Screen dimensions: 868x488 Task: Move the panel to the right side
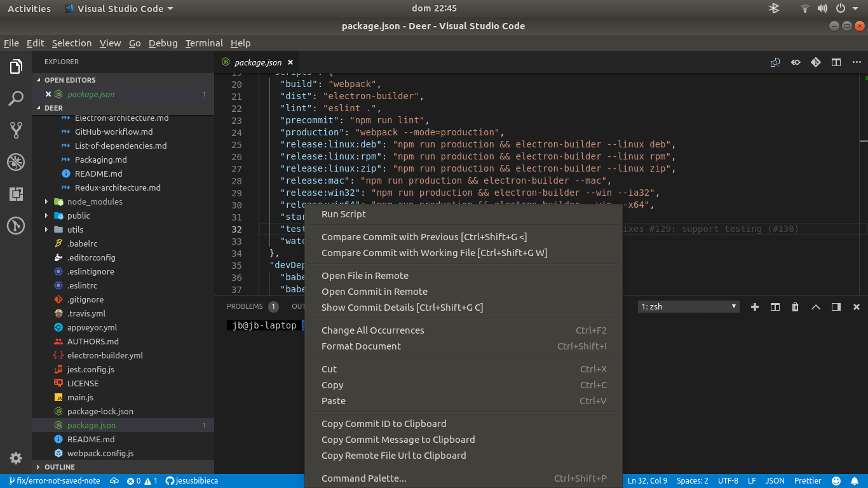coord(836,307)
